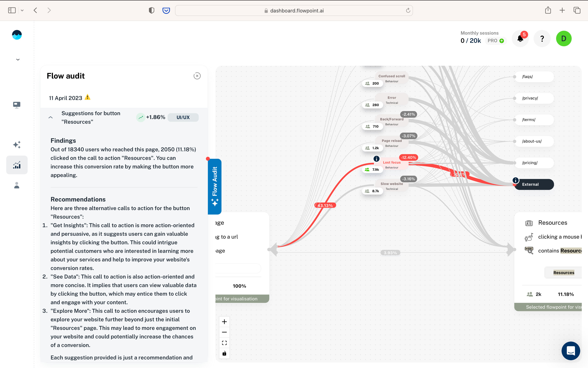
Task: Select the /faqs/ page node
Action: 534,77
